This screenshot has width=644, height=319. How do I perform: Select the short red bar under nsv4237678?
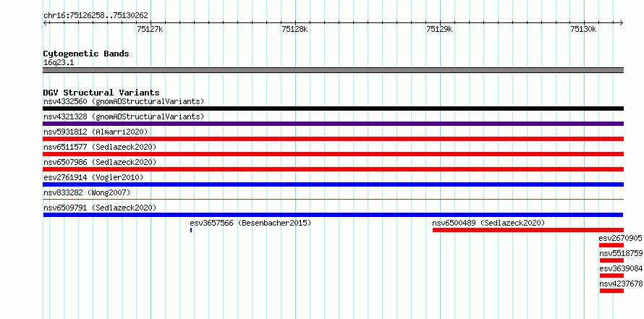point(611,291)
